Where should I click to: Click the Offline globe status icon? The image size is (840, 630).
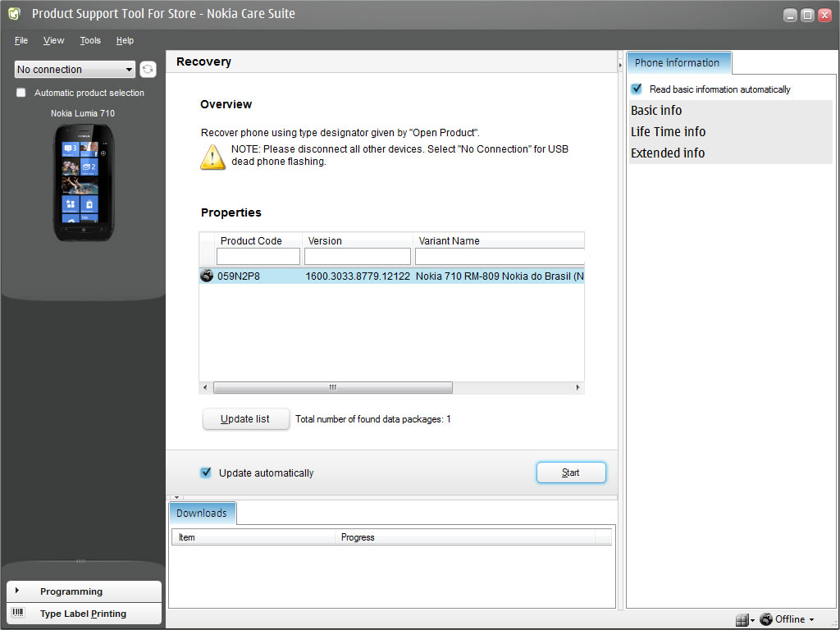(766, 619)
